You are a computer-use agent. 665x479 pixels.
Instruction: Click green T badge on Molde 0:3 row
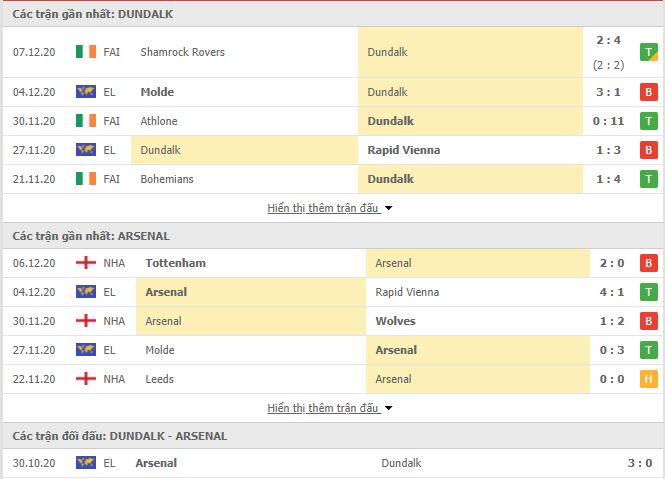(648, 350)
